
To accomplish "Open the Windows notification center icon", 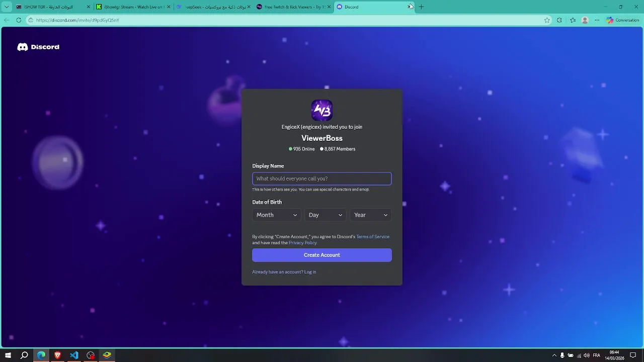I will click(633, 355).
